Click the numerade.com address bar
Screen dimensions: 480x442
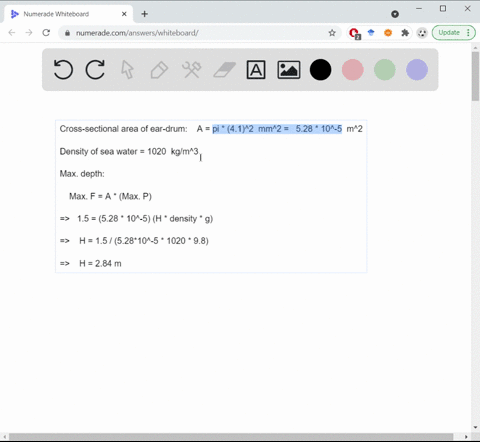coord(200,33)
